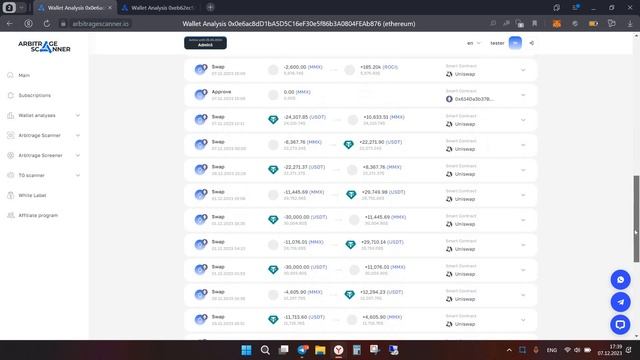Screen dimensions: 640x360
Task: Click the ENG language indicator in the tray
Action: tap(551, 350)
